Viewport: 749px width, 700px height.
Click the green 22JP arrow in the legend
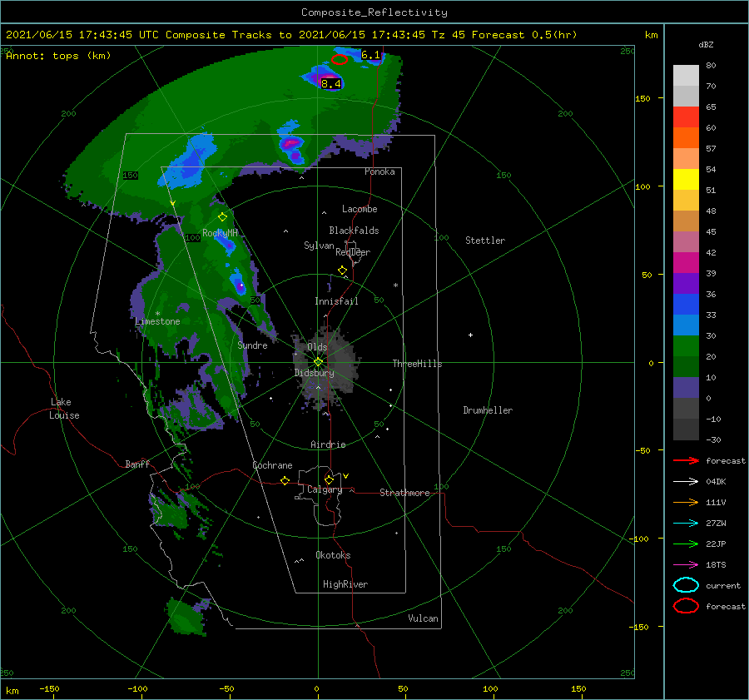point(686,544)
